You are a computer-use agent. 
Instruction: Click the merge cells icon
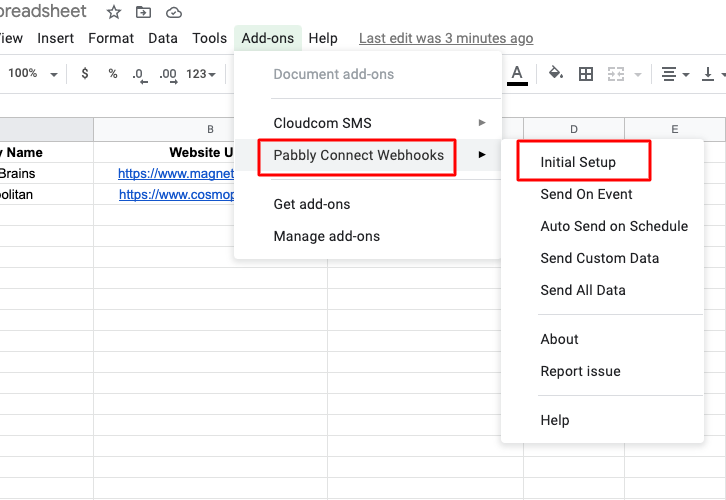616,74
